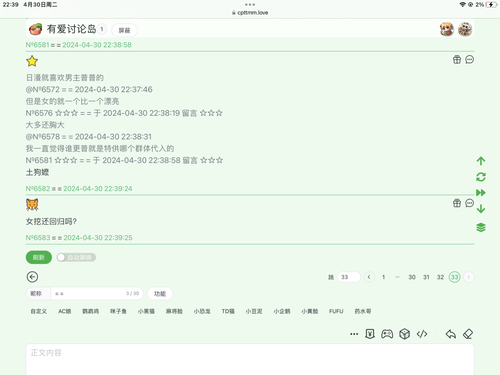500x375 pixels.
Task: Select the AC娘 emoticon tab
Action: pyautogui.click(x=65, y=311)
